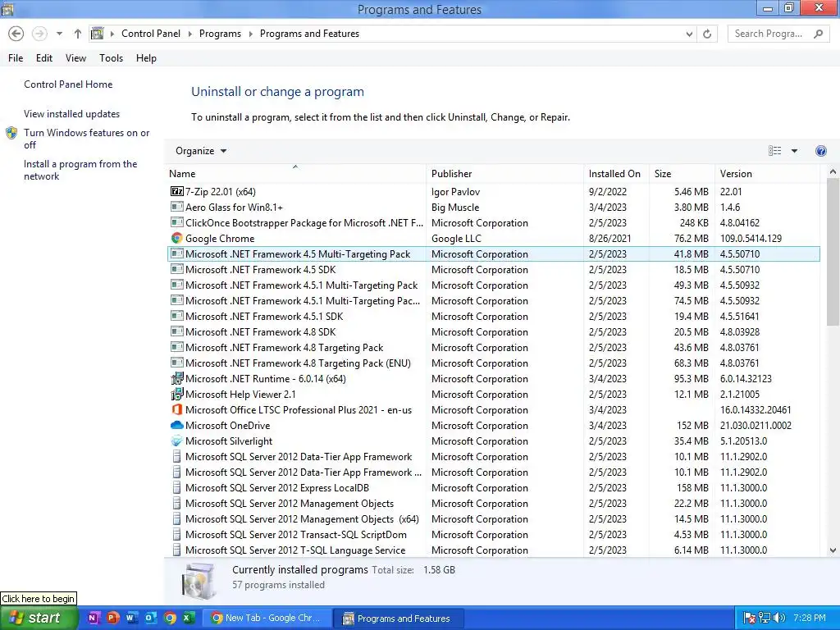Click Programs in the breadcrumb path
The width and height of the screenshot is (840, 630).
click(x=220, y=34)
